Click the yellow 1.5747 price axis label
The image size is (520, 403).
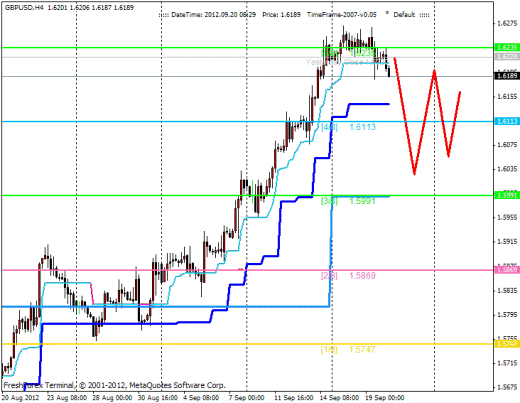(x=507, y=344)
